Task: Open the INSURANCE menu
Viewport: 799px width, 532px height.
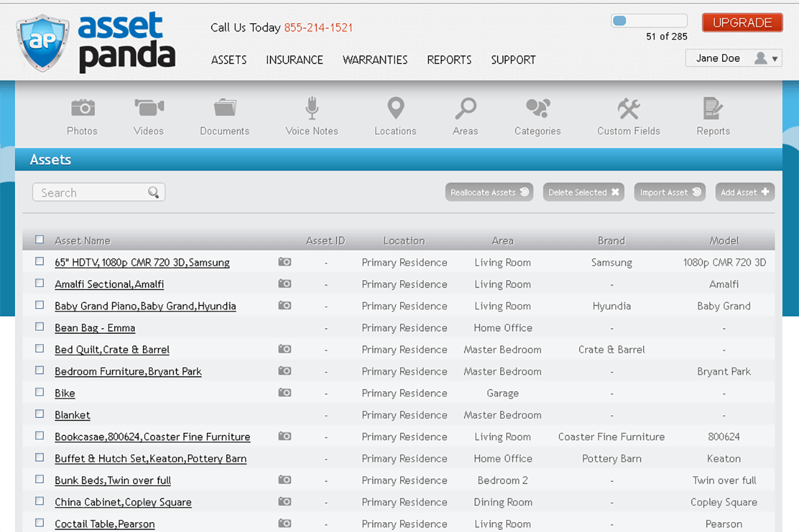Action: tap(295, 60)
